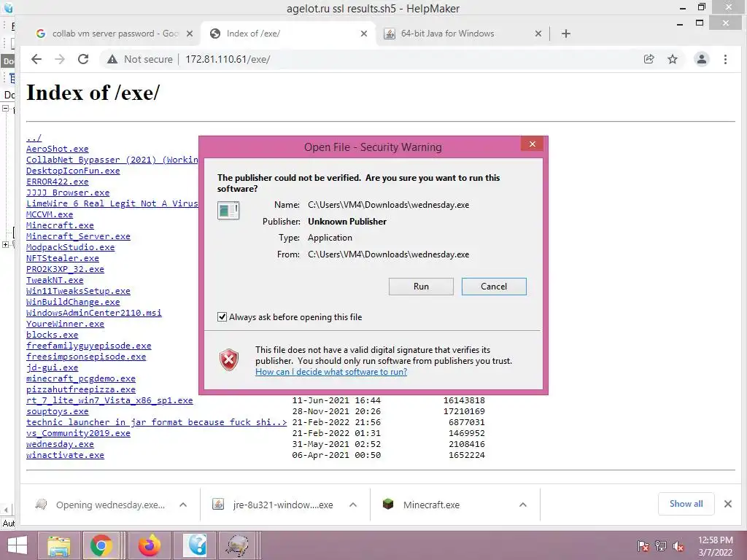
Task: Open How can I decide what software to run link
Action: click(x=331, y=371)
